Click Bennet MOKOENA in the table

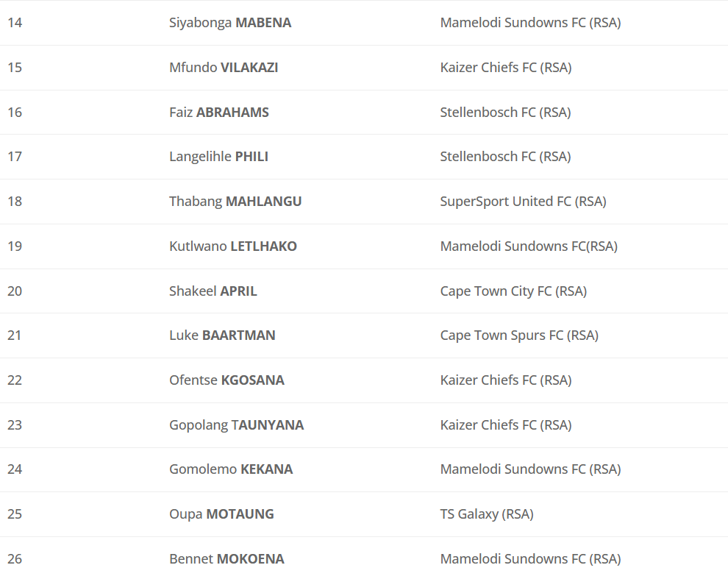coord(226,559)
